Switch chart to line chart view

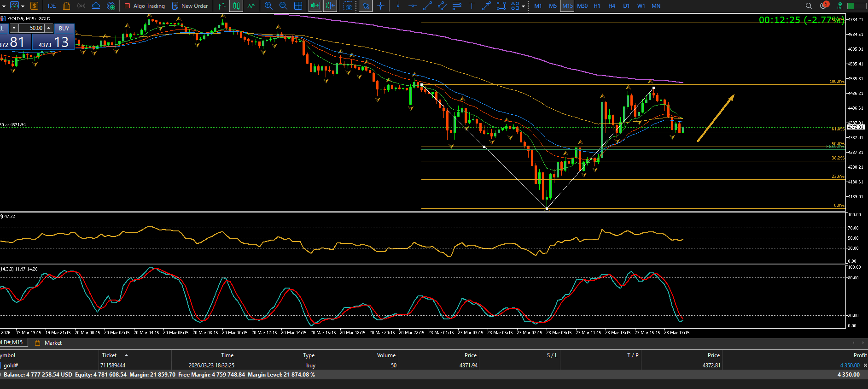click(x=251, y=6)
